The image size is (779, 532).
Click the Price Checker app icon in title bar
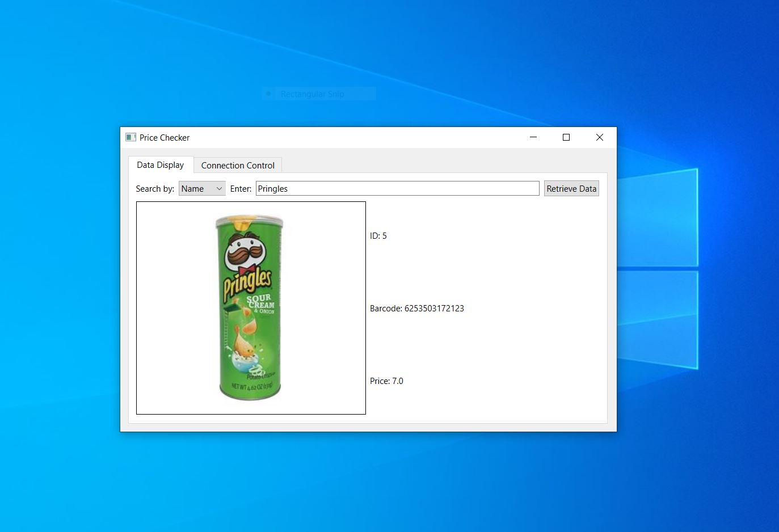tap(130, 137)
